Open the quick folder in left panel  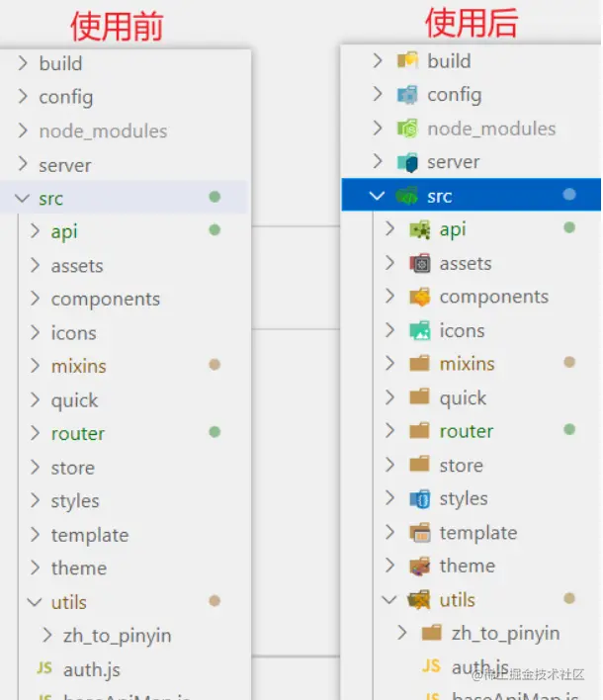(74, 400)
